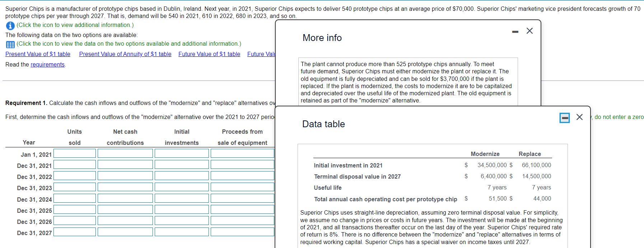Viewport: 644px width, 248px height.
Task: Click the More info dialog title
Action: click(322, 38)
